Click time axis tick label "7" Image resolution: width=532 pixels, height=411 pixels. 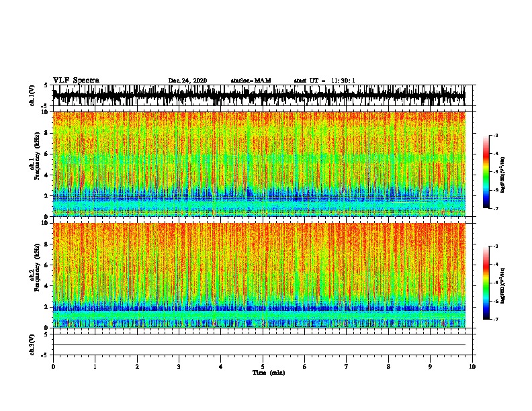point(347,367)
